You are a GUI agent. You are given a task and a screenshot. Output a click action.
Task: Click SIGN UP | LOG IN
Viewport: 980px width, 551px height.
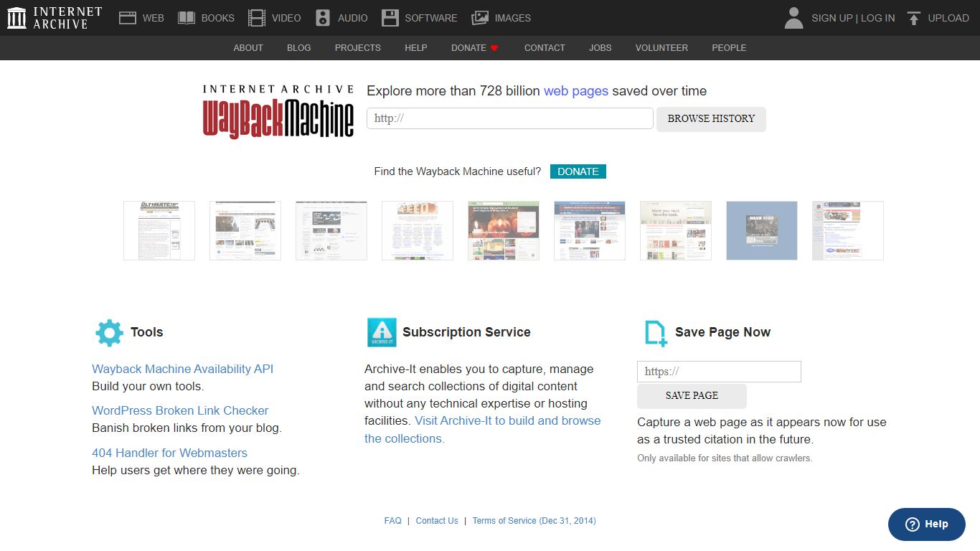pyautogui.click(x=853, y=18)
